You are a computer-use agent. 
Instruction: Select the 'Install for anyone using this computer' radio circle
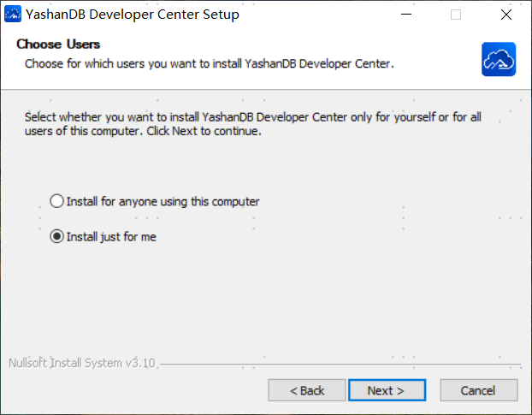[57, 202]
